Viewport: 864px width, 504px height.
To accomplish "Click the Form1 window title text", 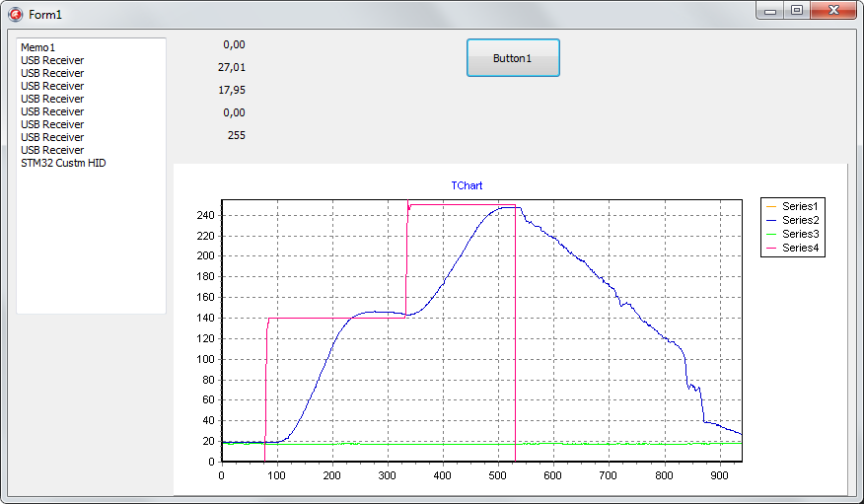I will [45, 15].
